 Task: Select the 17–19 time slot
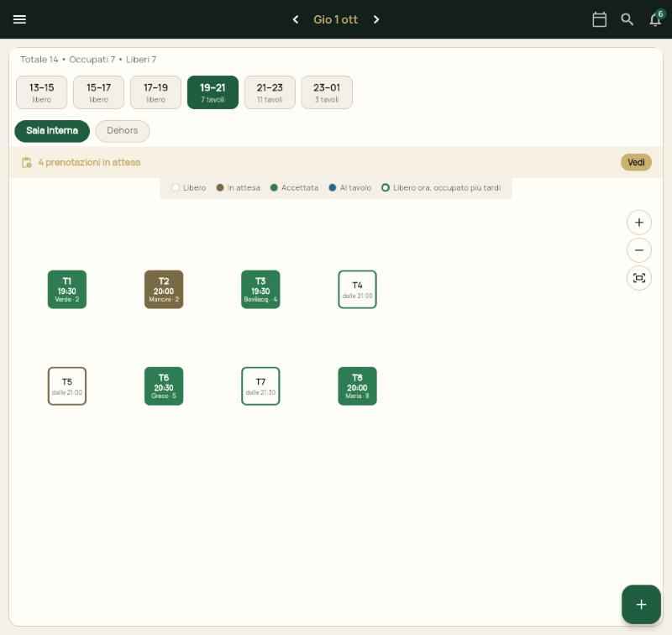click(155, 92)
